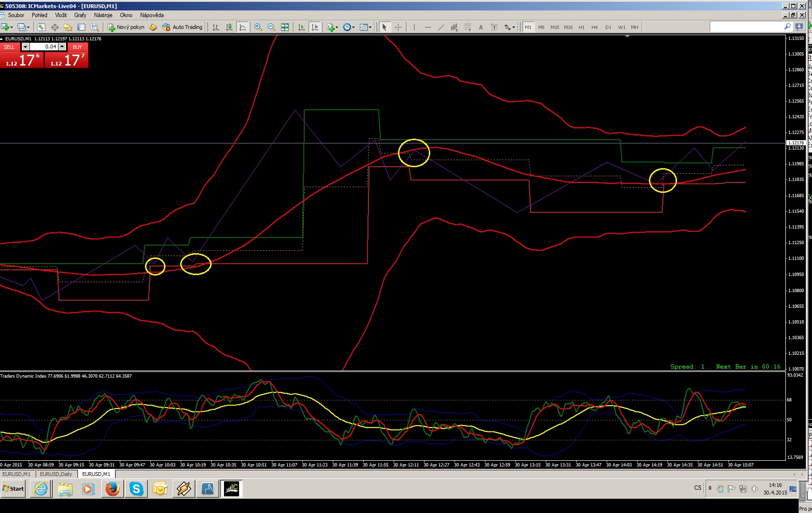Open the chat notifications icon
This screenshot has width=812, height=513.
(x=799, y=27)
